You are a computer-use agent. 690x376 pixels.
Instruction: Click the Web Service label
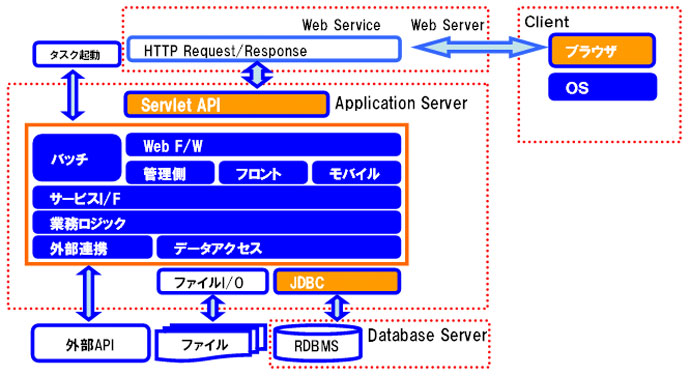(341, 25)
